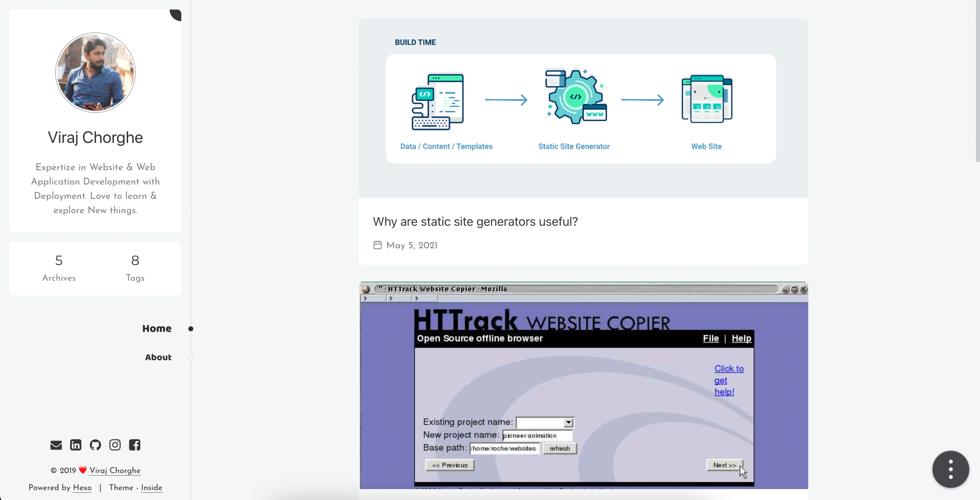Screen dimensions: 980x500
Task: Open the Facebook profile icon
Action: point(135,445)
